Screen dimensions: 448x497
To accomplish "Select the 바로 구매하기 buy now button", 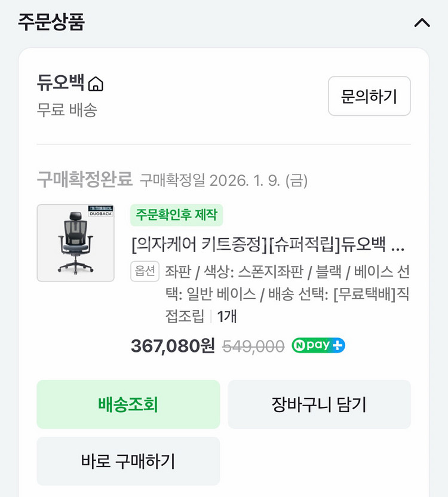I will point(128,461).
